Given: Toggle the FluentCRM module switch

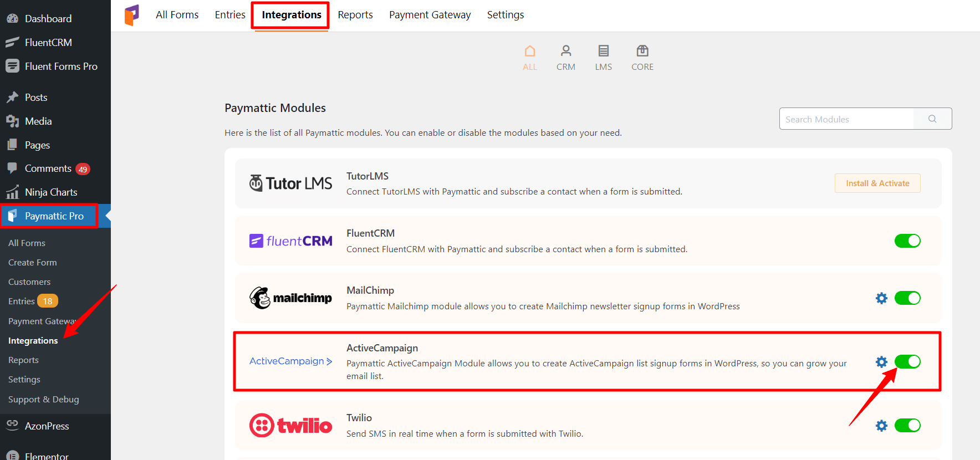Looking at the screenshot, I should click(907, 241).
